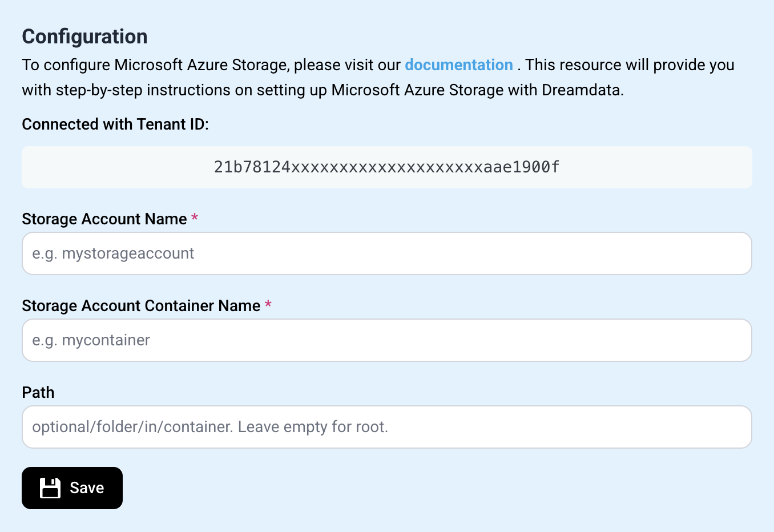Image resolution: width=774 pixels, height=532 pixels.
Task: Click the "e.g. mystorageaccount" placeholder text
Action: click(113, 253)
